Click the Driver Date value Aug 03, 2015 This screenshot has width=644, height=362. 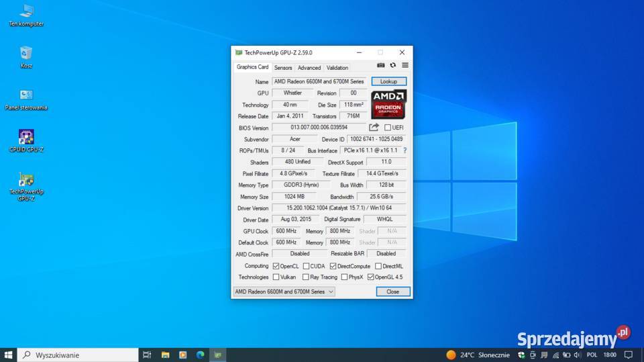pyautogui.click(x=296, y=219)
